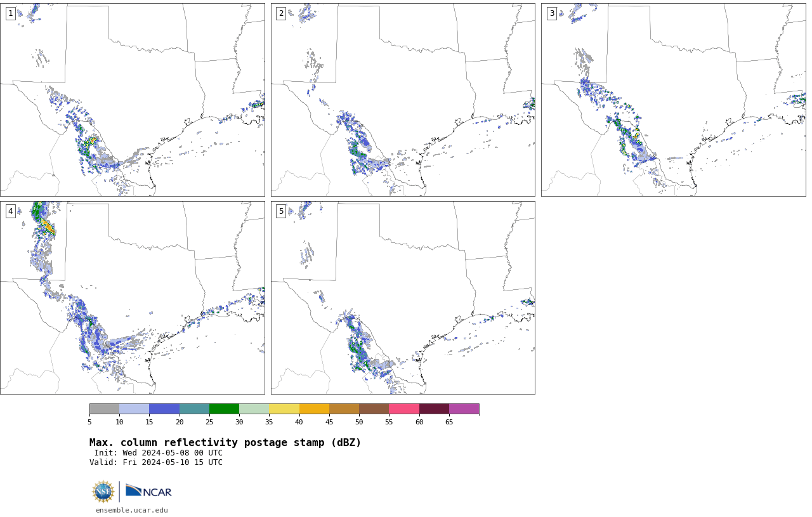The image size is (812, 517).
Task: Click the pale green 30-35 dBZ swatch
Action: (254, 409)
